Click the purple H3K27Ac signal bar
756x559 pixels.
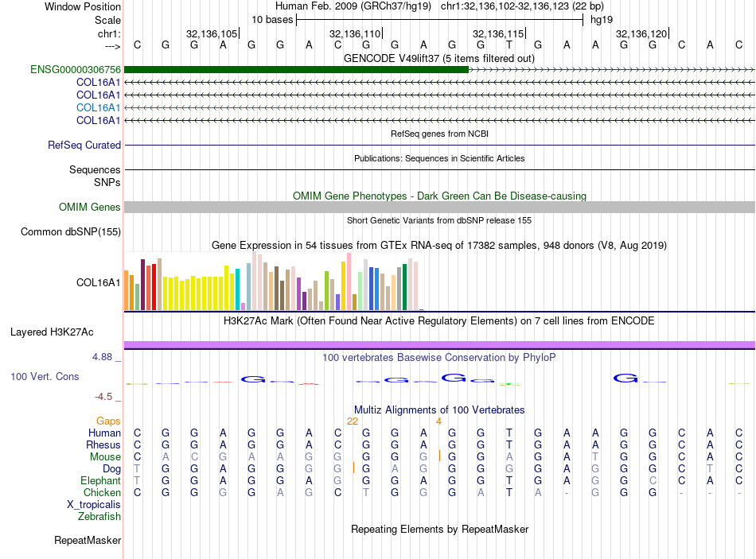coord(439,344)
